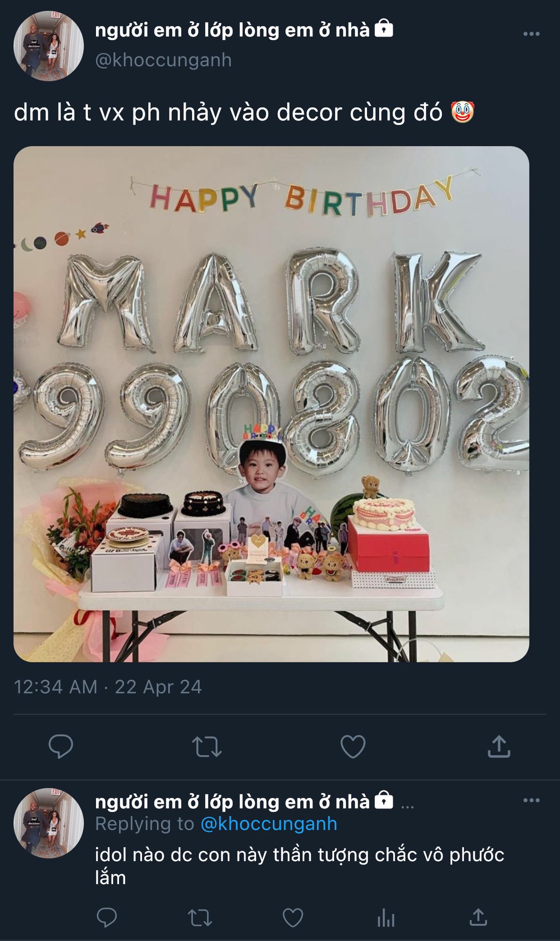Viewport: 560px width, 941px height.
Task: Like the reply tweet with its heart icon
Action: click(x=293, y=917)
